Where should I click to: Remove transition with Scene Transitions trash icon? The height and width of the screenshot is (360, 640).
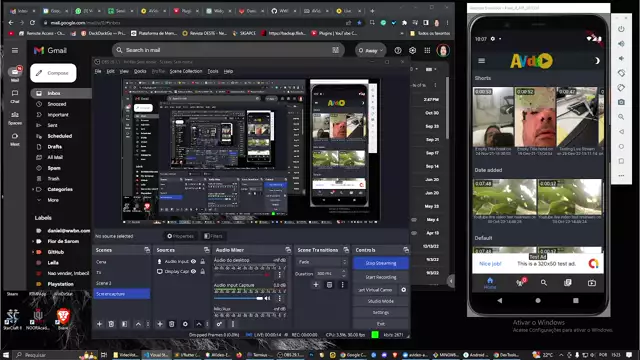coord(329,284)
